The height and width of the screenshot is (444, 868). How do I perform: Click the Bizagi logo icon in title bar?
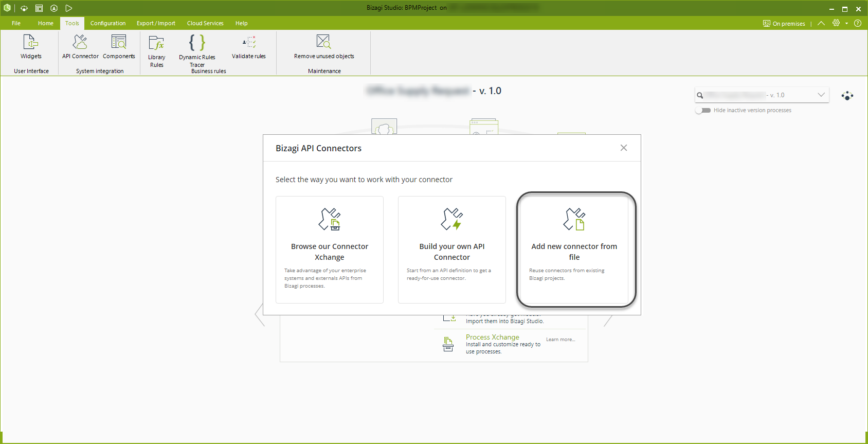(x=7, y=8)
